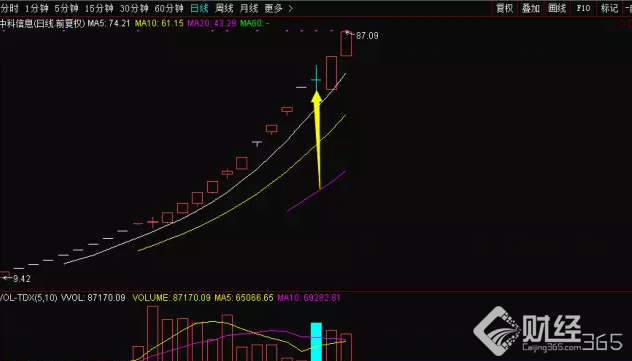Viewport: 632px width, 361px height.
Task: Switch chart to 30分钟 period
Action: coord(134,8)
